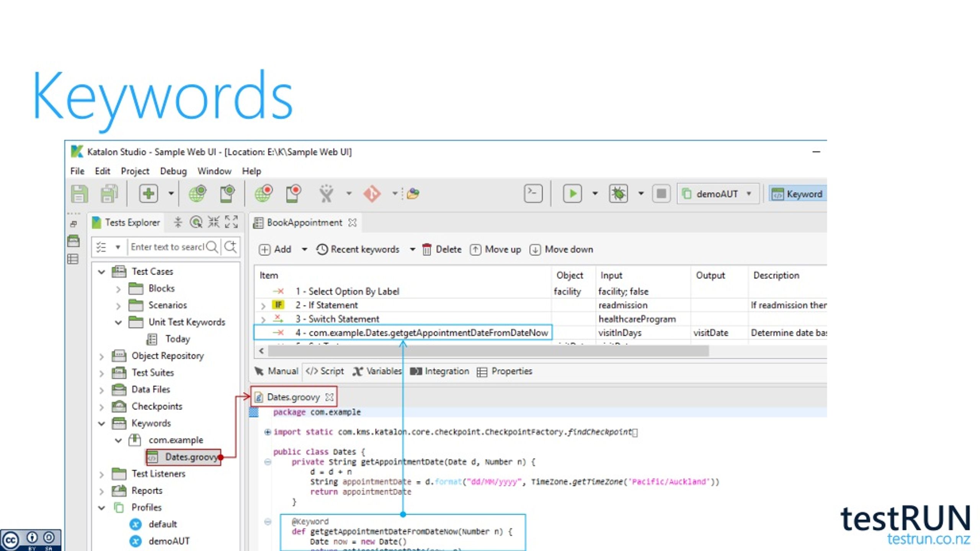This screenshot has height=551, width=980.
Task: Open the Project menu
Action: point(135,171)
